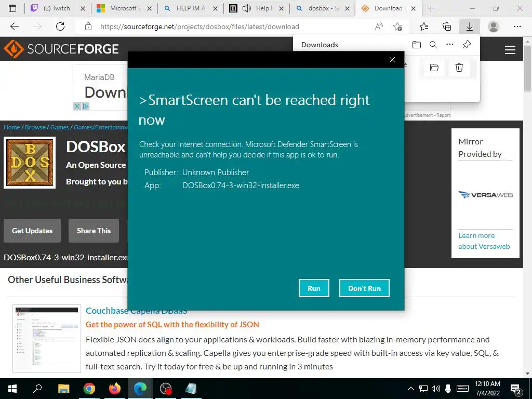Open the browser profile avatar
Screen dimensions: 532x399
click(494, 26)
